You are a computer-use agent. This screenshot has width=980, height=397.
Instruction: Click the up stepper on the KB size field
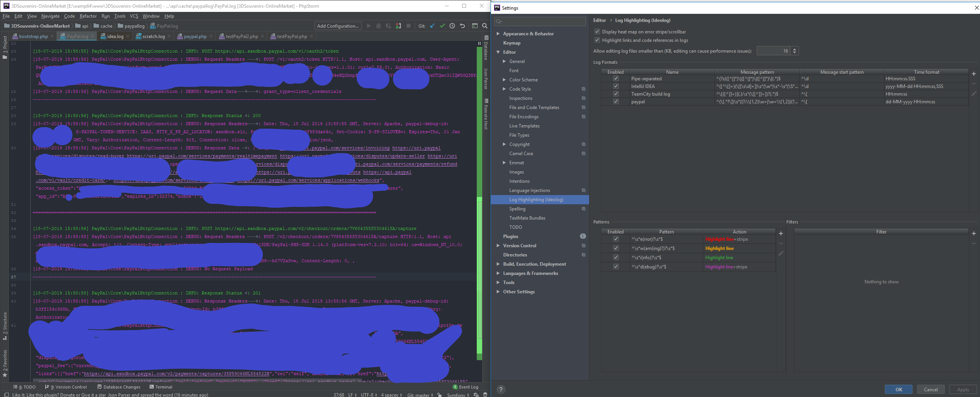[795, 49]
